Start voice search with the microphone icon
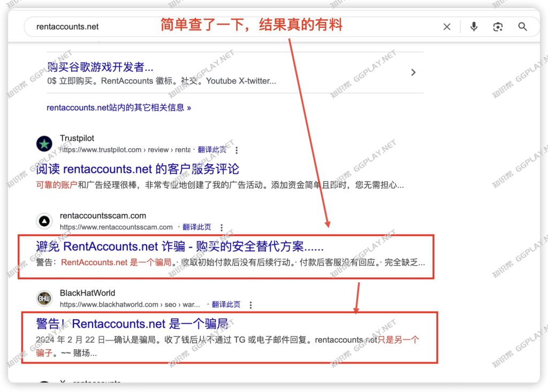The image size is (548, 392). [x=474, y=27]
